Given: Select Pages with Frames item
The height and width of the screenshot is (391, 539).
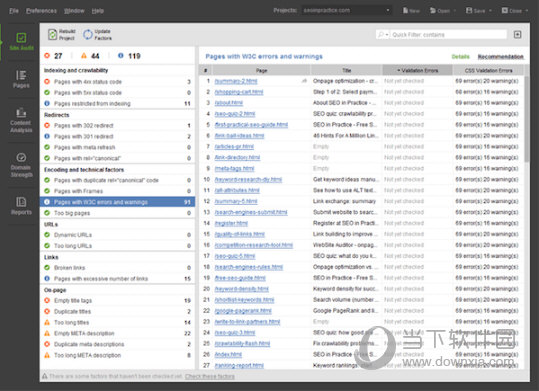Looking at the screenshot, I should point(118,191).
